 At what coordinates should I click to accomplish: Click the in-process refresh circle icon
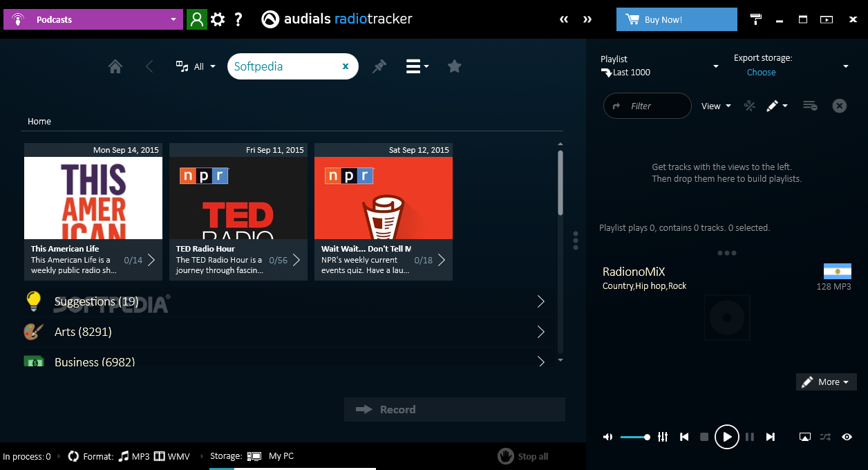[x=73, y=456]
